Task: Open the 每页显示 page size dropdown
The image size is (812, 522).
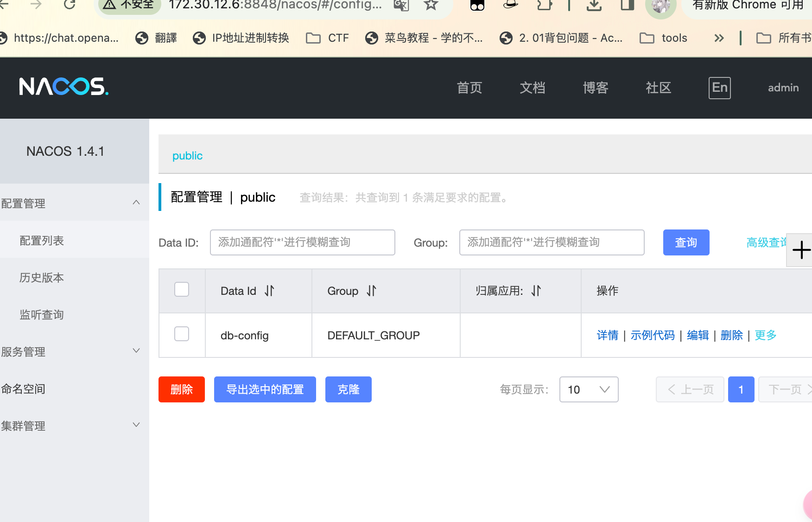Action: coord(589,389)
